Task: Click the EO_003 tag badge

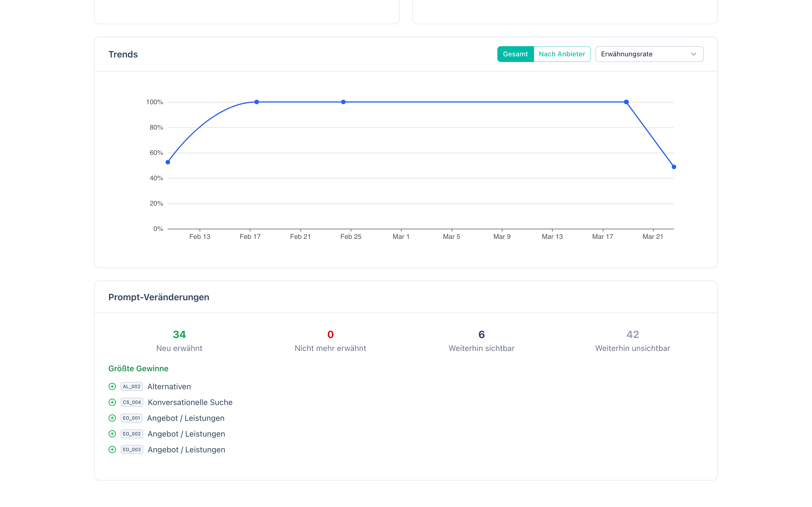Action: [x=132, y=450]
